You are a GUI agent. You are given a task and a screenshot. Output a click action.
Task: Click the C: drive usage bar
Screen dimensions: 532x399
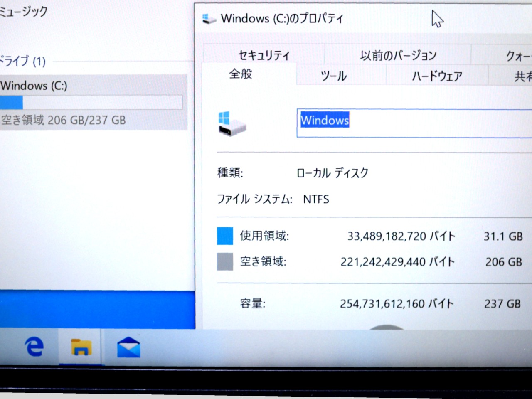[91, 102]
